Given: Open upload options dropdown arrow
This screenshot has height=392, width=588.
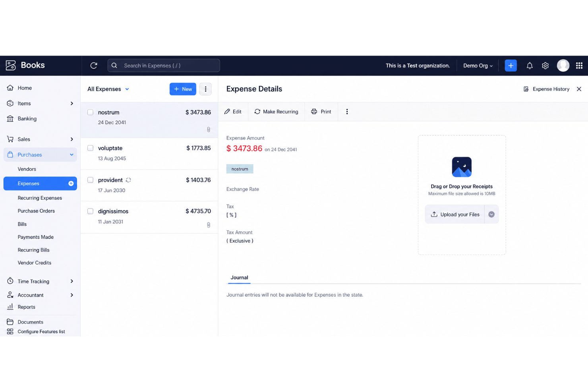Looking at the screenshot, I should coord(491,214).
